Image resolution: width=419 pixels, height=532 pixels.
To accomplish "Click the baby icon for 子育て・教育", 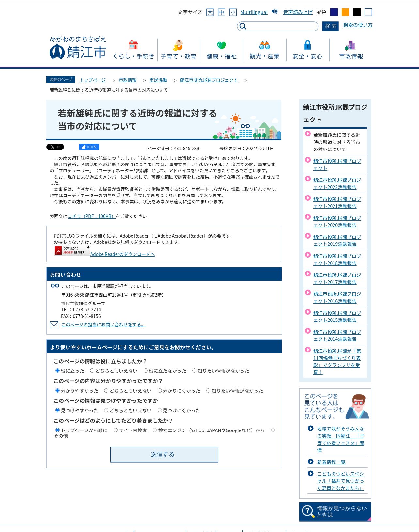I will 178,45.
